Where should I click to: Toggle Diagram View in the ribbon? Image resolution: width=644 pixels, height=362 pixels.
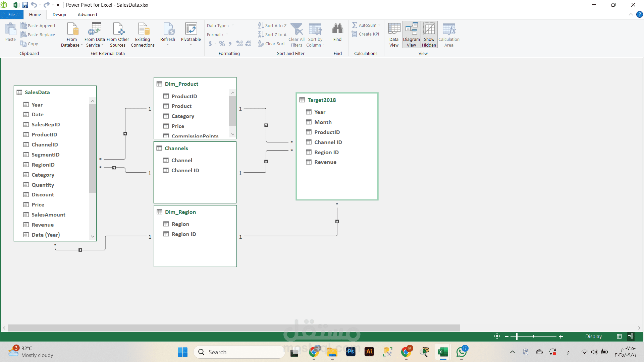click(412, 35)
